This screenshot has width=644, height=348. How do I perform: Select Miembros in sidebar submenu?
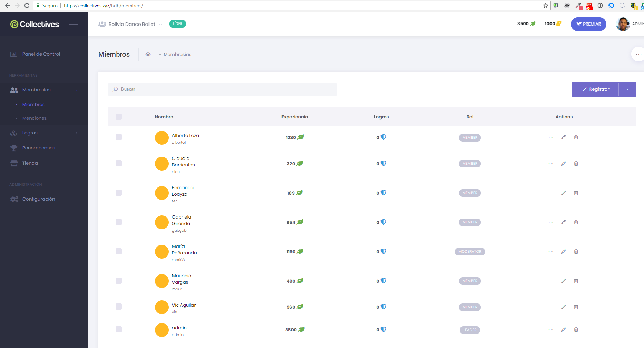[33, 105]
